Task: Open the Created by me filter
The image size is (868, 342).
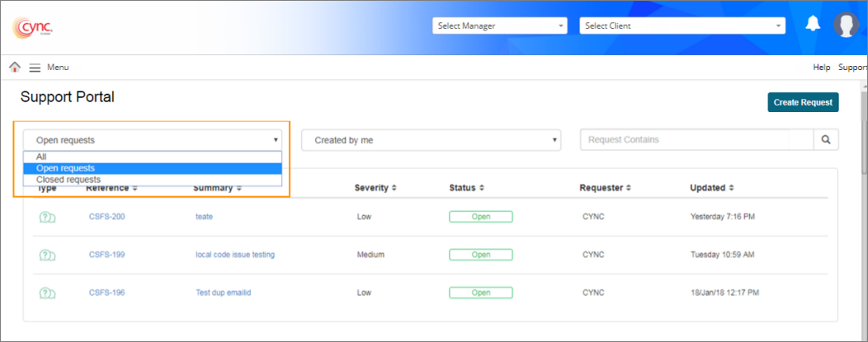Action: 431,140
